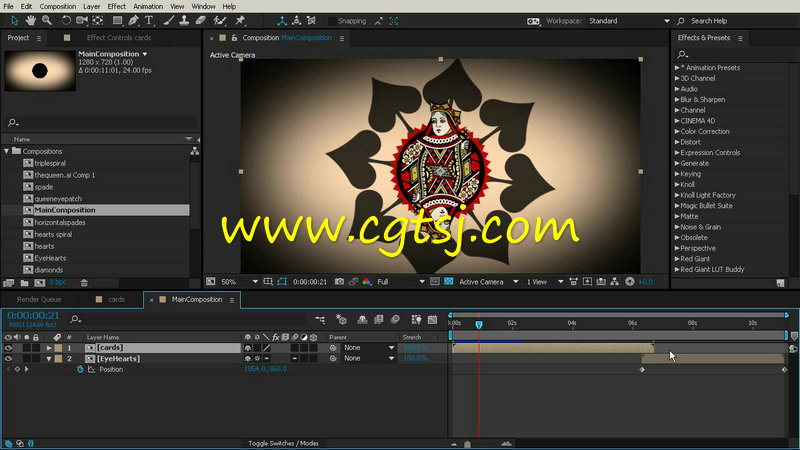This screenshot has height=450, width=800.
Task: Select the Eraser tool
Action: point(201,20)
